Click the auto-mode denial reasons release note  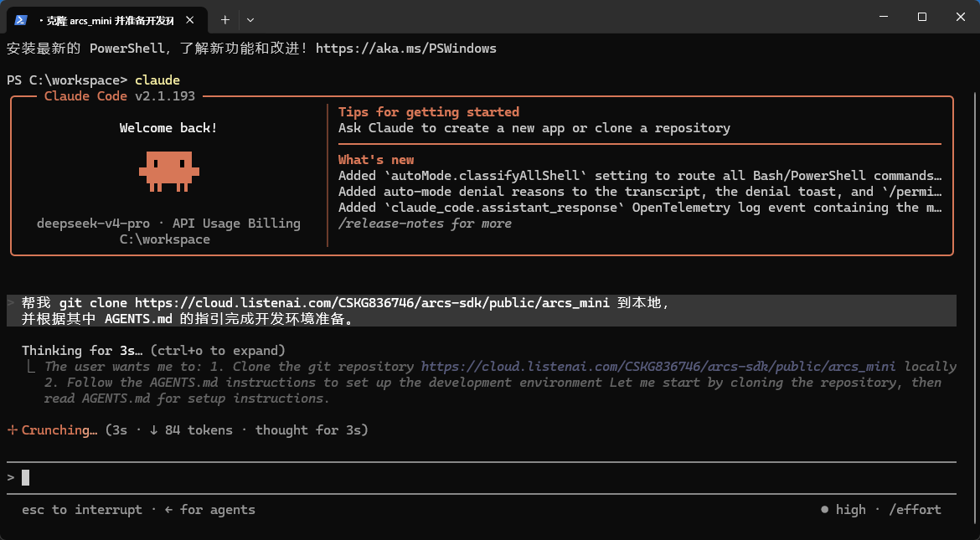point(640,191)
